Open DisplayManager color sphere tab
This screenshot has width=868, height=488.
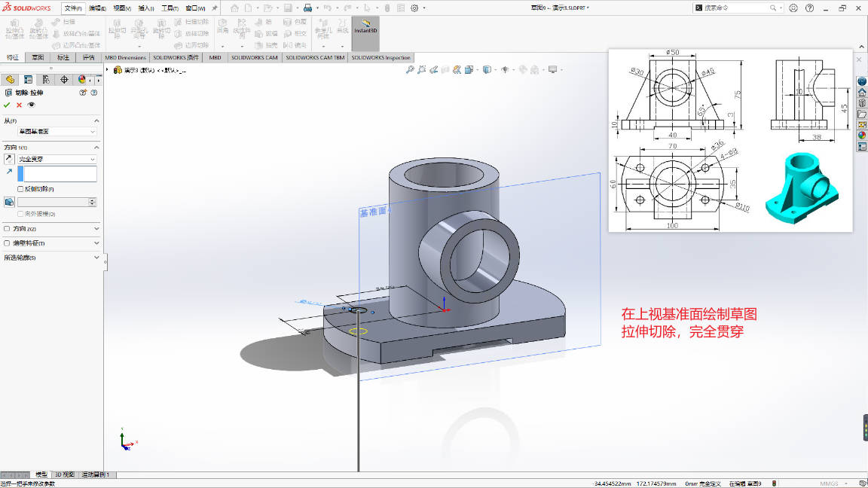coord(82,80)
